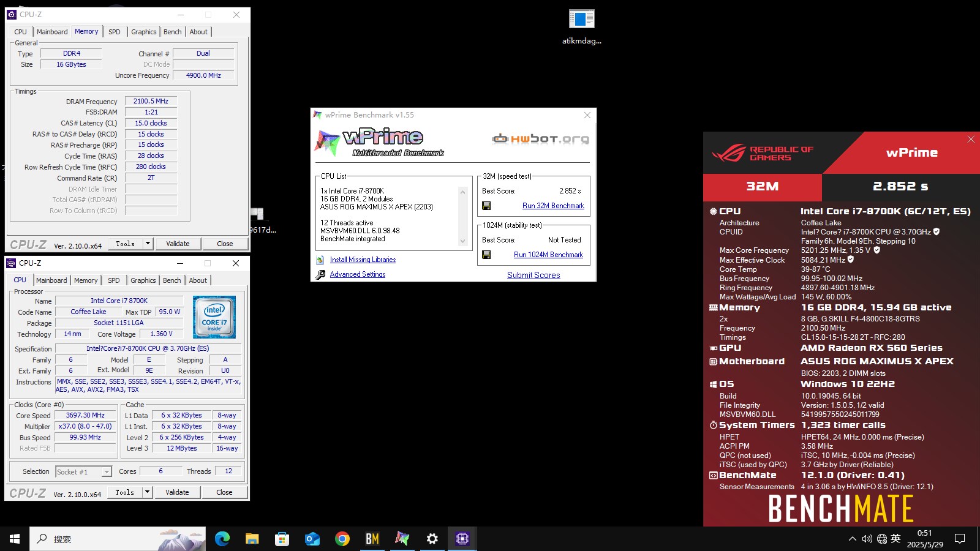Click the Intel Core i7 badge in CPU-Z

click(x=214, y=317)
